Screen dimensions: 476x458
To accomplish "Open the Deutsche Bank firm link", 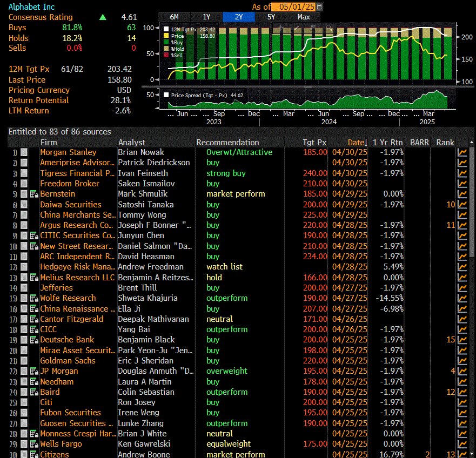I will 67,340.
